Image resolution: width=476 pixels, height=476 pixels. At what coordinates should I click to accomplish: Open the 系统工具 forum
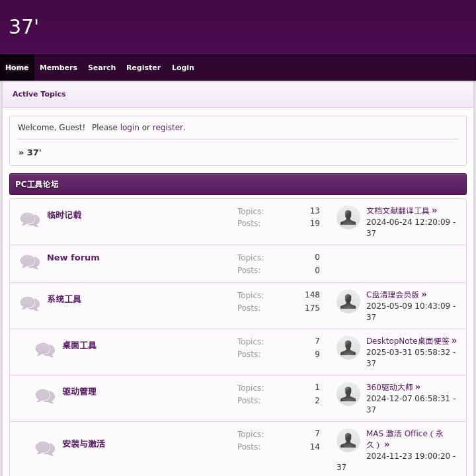(x=64, y=299)
